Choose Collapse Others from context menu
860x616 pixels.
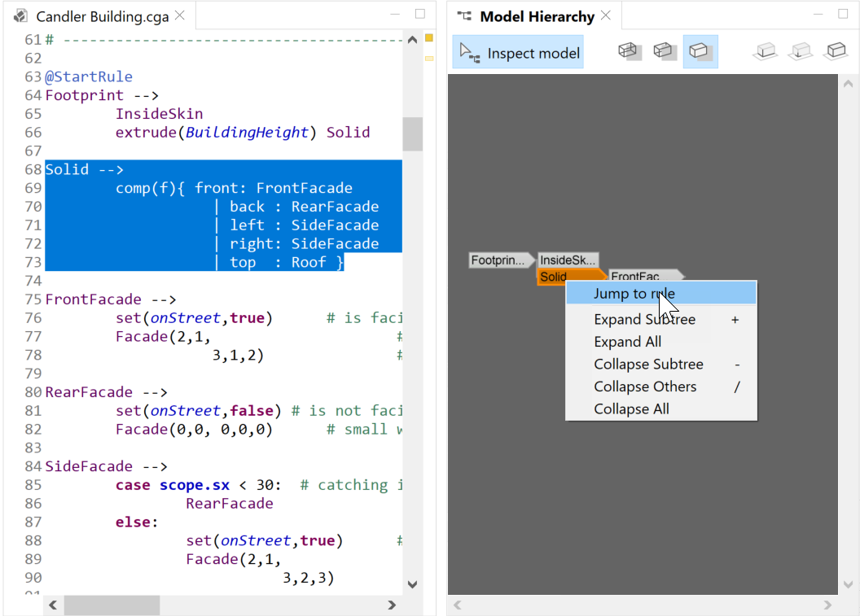645,387
